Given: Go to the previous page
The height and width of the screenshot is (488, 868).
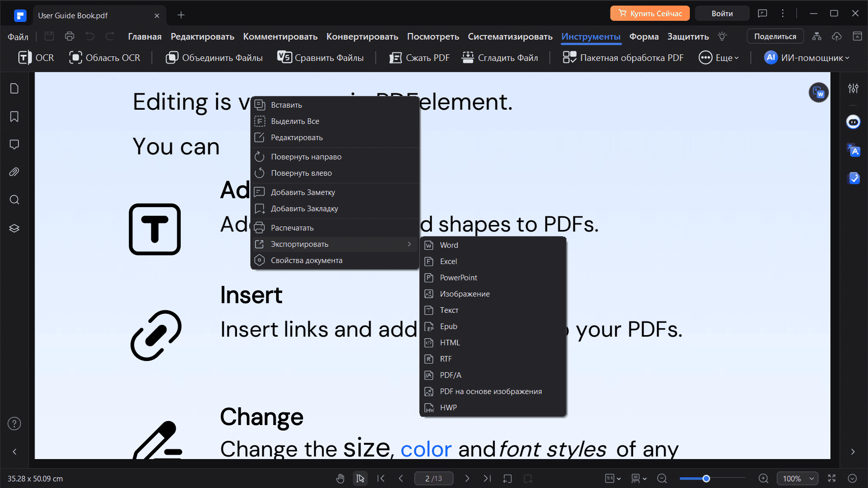Looking at the screenshot, I should click(x=401, y=478).
